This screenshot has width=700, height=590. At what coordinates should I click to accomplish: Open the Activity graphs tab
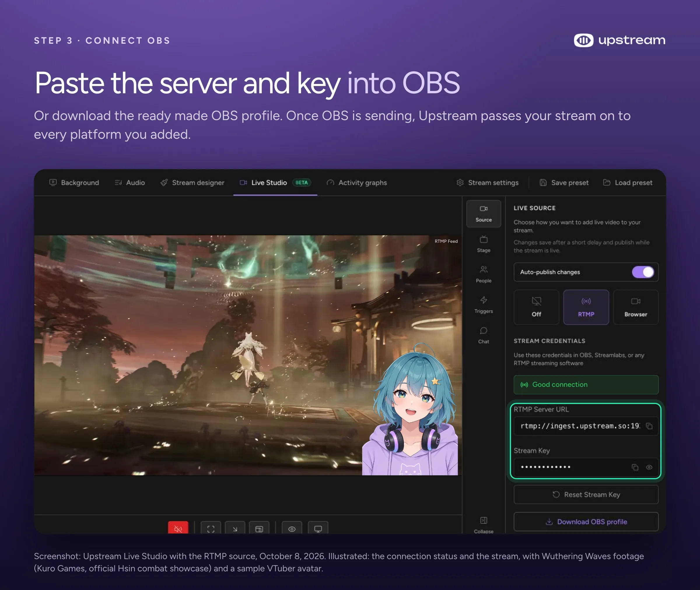pyautogui.click(x=357, y=182)
